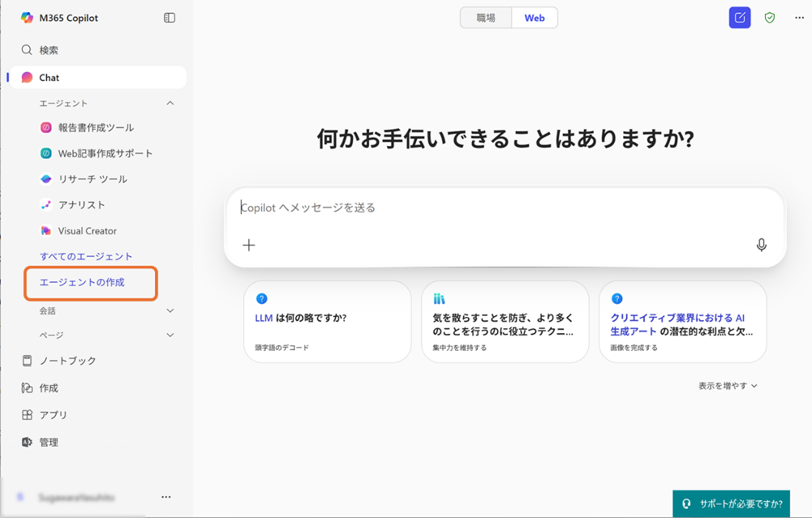812x518 pixels.
Task: Click the books icon on the focus card
Action: click(x=440, y=298)
